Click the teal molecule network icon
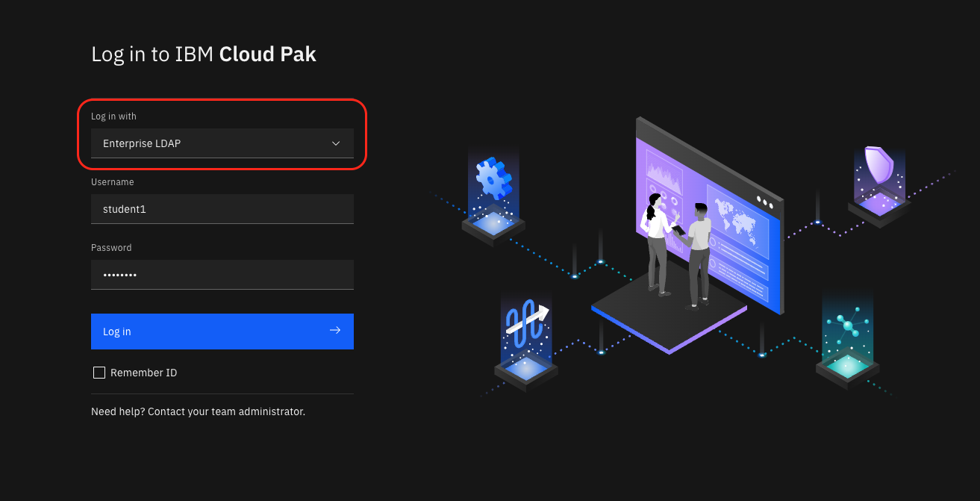The image size is (980, 501). pyautogui.click(x=849, y=326)
